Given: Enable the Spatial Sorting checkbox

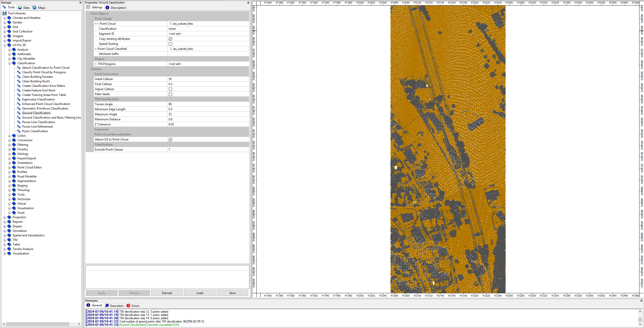Looking at the screenshot, I should [x=170, y=44].
